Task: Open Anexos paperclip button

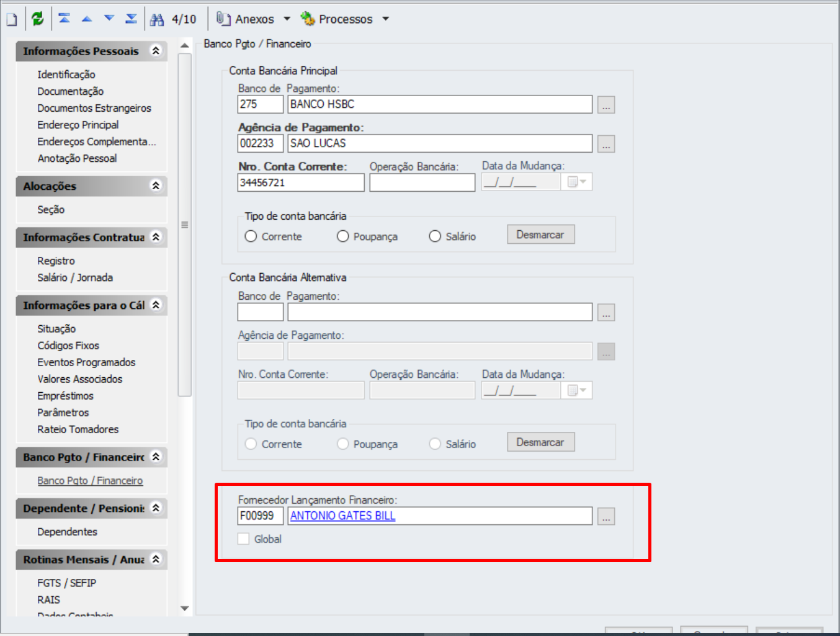Action: click(246, 19)
